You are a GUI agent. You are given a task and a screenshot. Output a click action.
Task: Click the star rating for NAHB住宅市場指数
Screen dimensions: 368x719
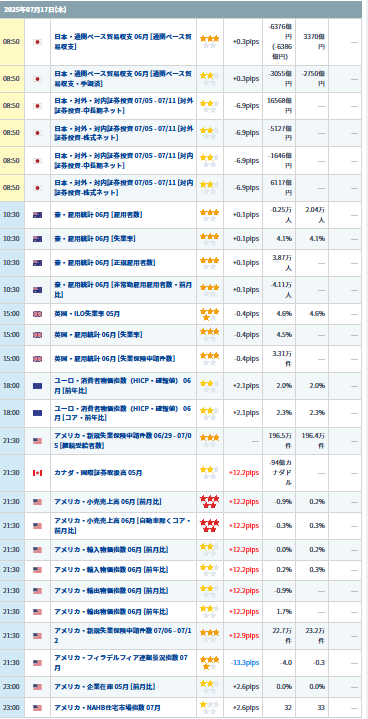[209, 708]
